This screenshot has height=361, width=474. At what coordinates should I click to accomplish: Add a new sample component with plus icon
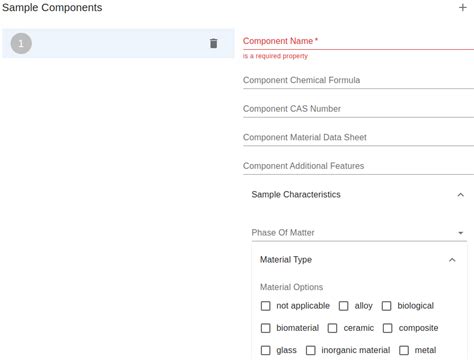462,7
